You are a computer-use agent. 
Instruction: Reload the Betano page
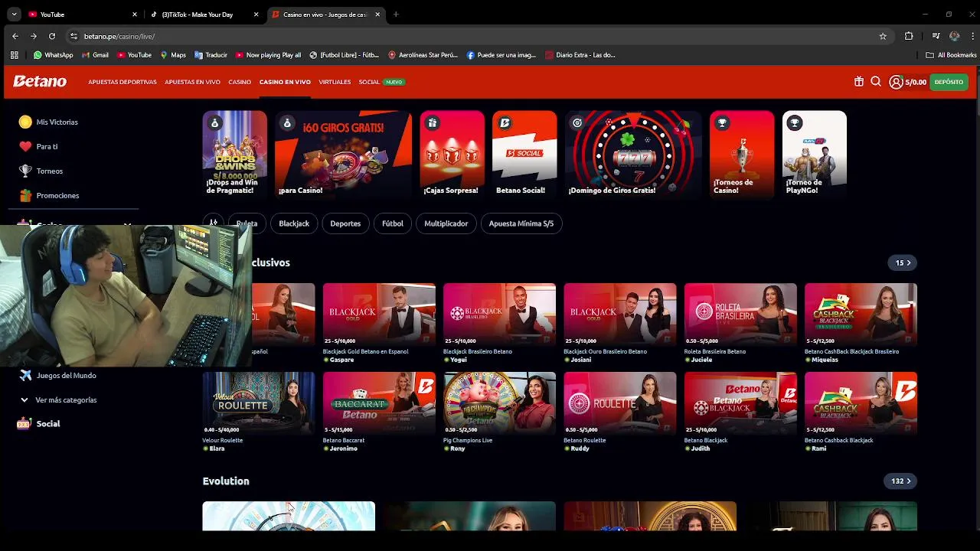[x=52, y=36]
